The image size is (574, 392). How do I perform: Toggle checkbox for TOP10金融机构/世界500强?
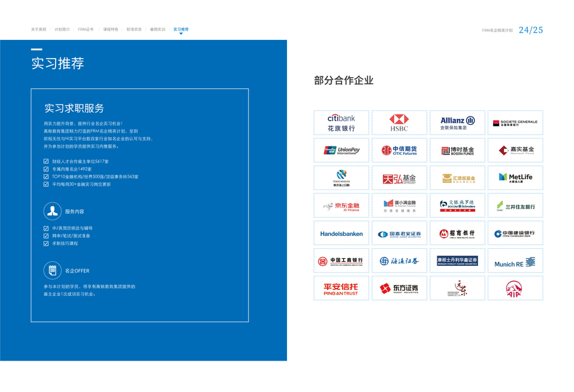click(46, 176)
